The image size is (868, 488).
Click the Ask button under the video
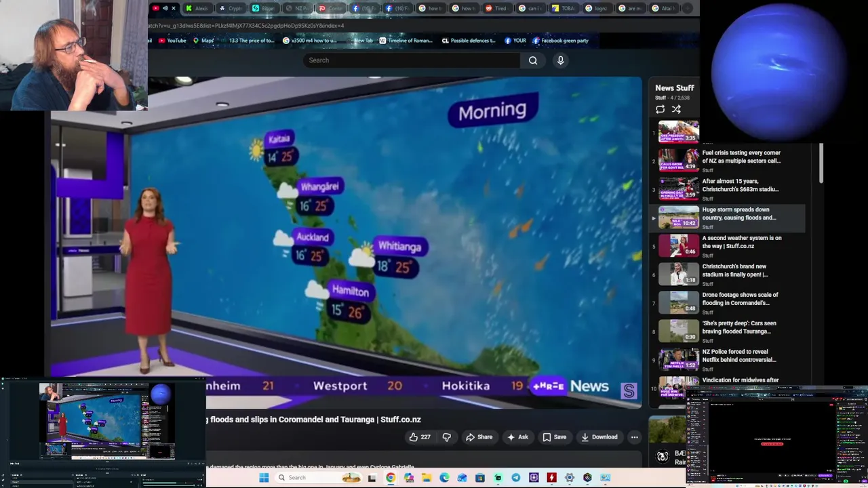pyautogui.click(x=517, y=437)
